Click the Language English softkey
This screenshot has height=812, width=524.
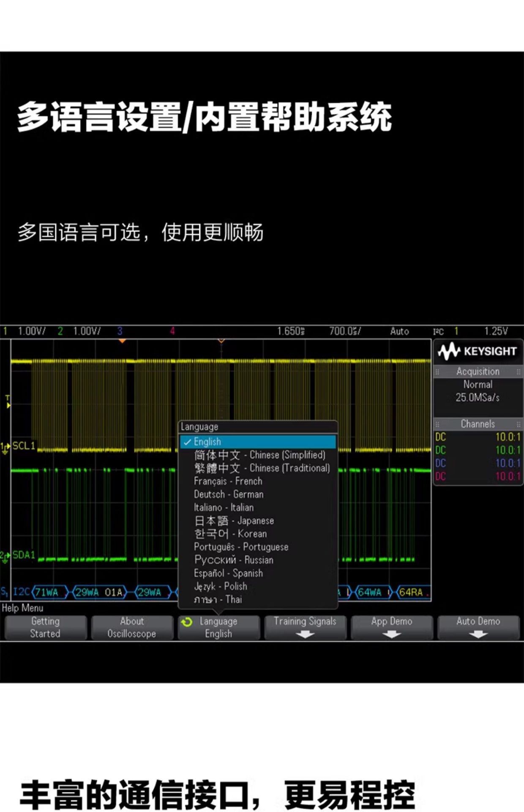(218, 627)
